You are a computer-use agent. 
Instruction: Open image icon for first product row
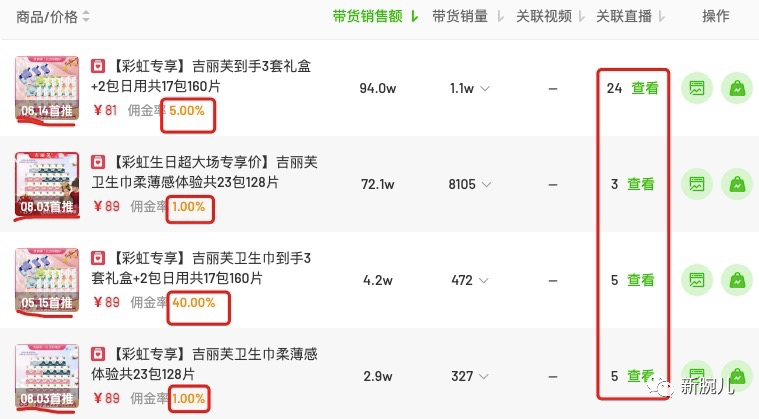tap(697, 88)
